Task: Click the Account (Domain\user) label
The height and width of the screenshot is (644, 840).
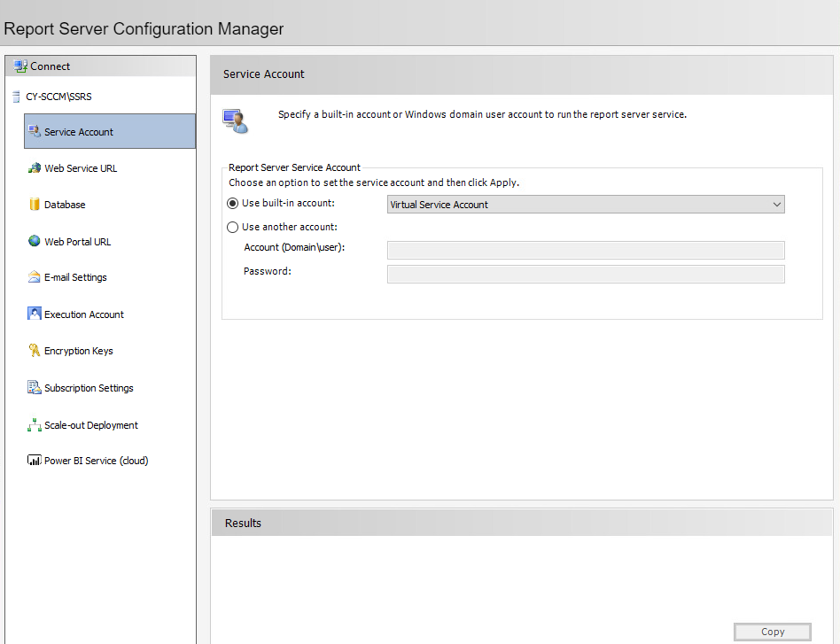Action: (294, 247)
